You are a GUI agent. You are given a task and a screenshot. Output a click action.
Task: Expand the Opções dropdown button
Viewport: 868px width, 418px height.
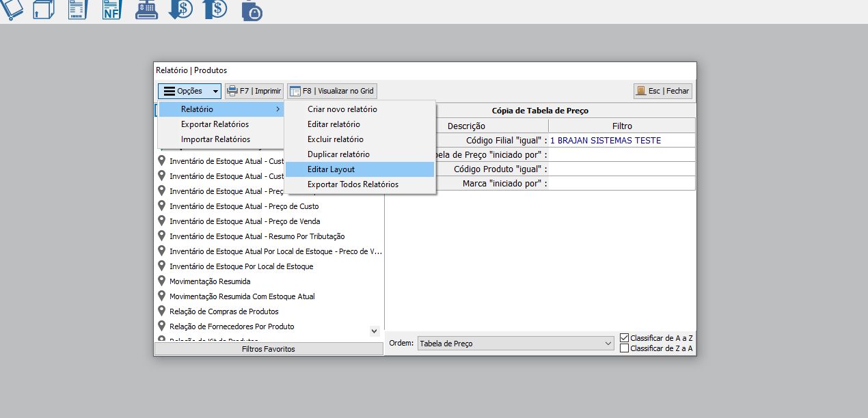190,91
